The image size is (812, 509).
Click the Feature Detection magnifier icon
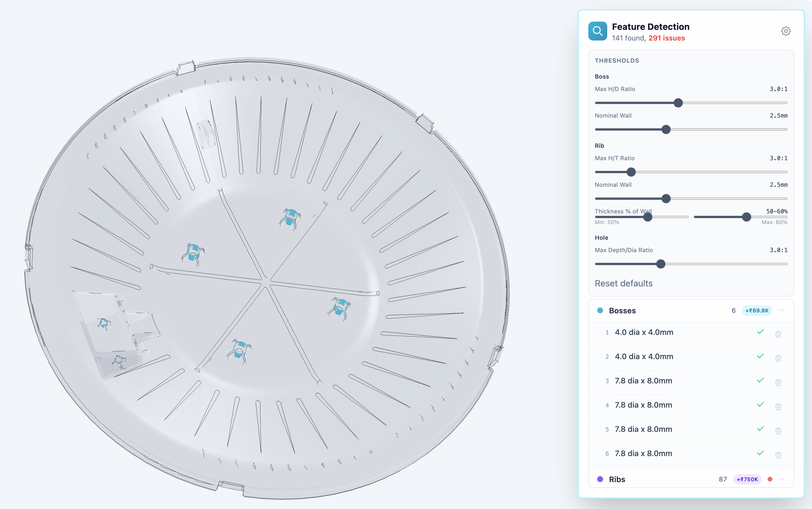coord(597,31)
